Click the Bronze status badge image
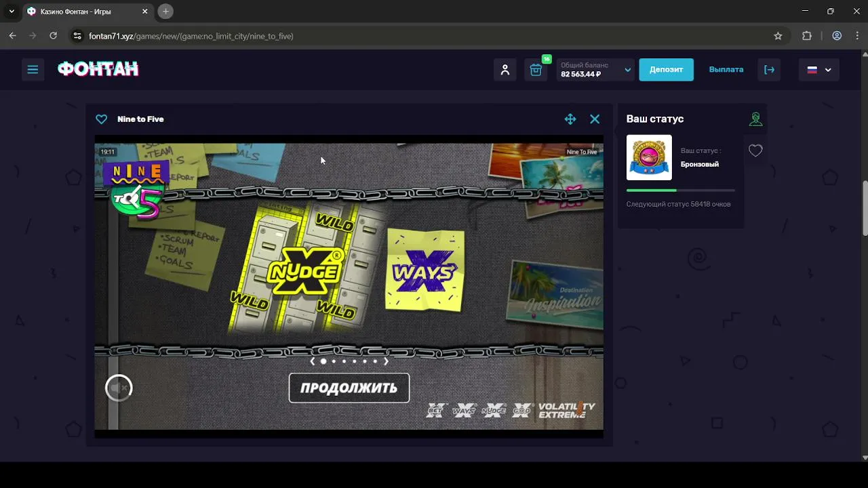Screen dimensions: 868x488 (649, 157)
